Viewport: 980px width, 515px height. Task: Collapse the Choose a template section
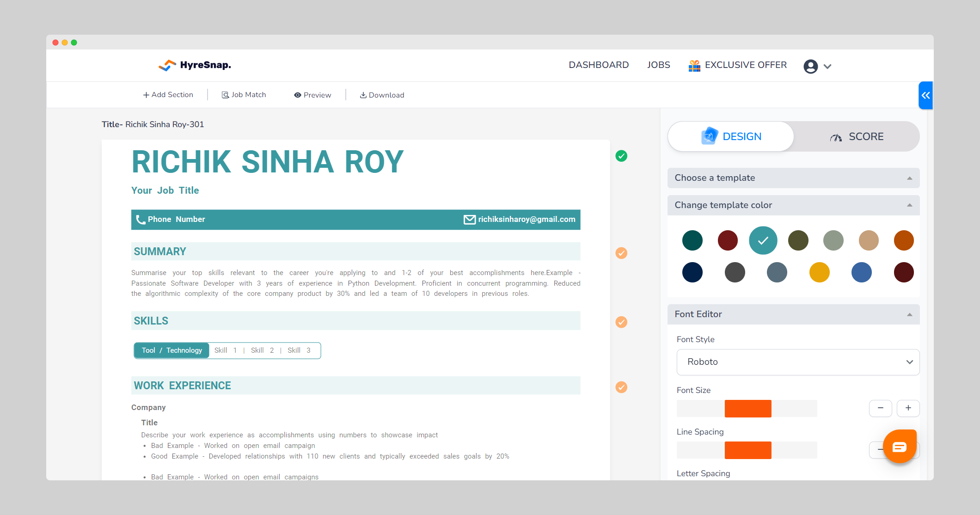pos(793,178)
